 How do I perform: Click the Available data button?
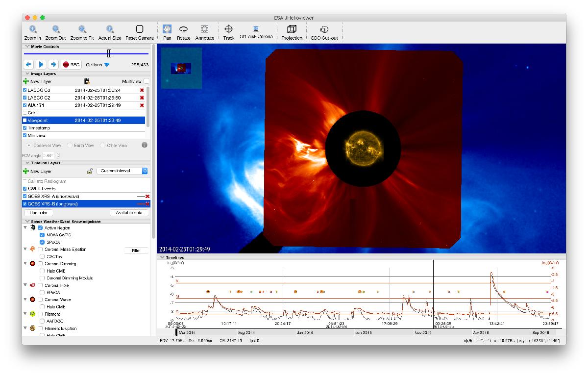click(x=129, y=213)
